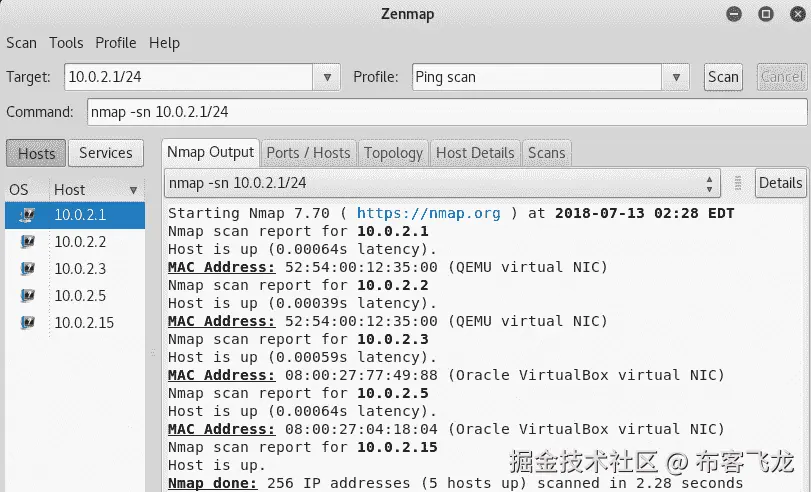Maximize the Zenmap window
811x492 pixels.
click(x=765, y=14)
